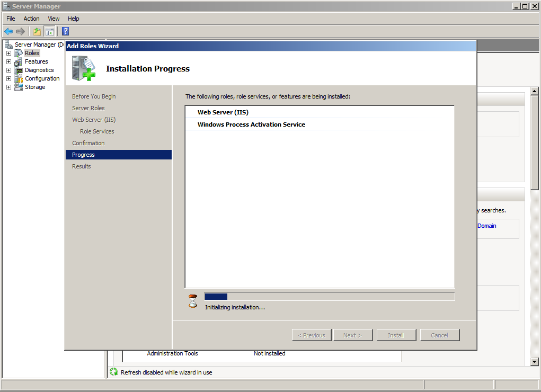Click the Install button

tap(396, 335)
